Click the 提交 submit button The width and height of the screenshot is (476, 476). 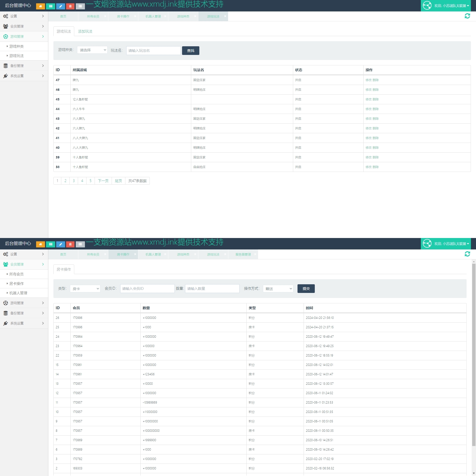[x=306, y=289]
